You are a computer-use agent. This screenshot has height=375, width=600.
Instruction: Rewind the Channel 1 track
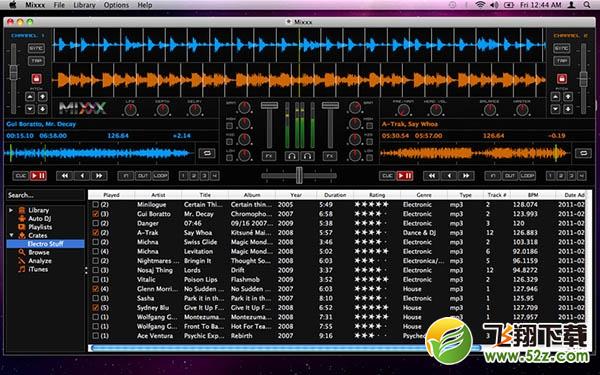(65, 176)
